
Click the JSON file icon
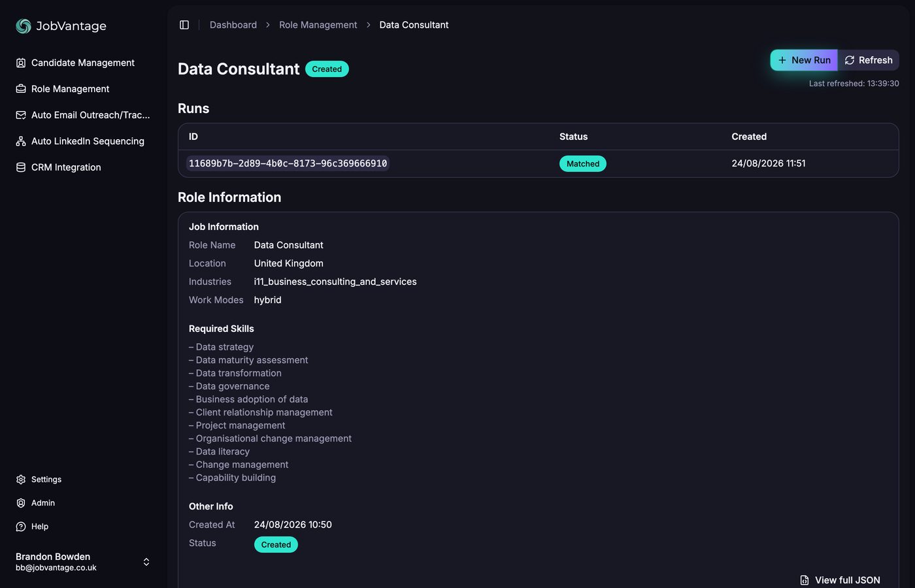tap(805, 580)
